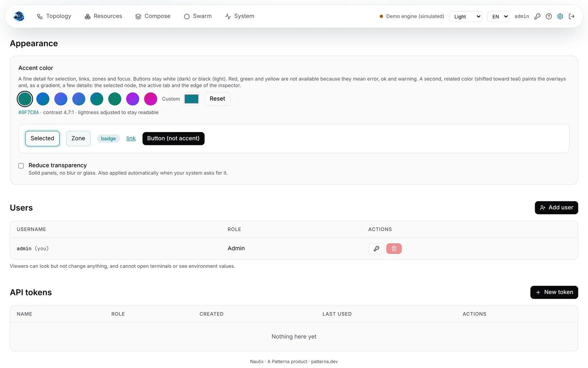Open the Swarm menu item
Screen dimensions: 588x368
click(x=198, y=16)
